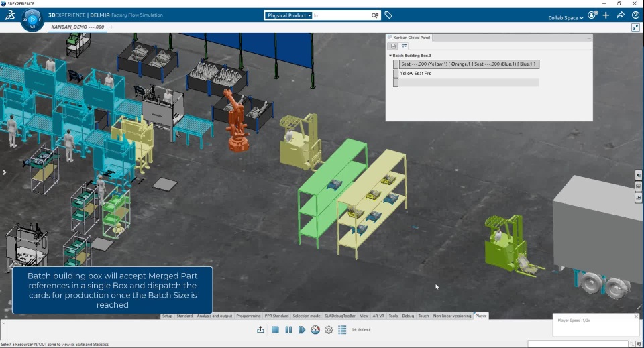Switch to the View tab

point(364,316)
